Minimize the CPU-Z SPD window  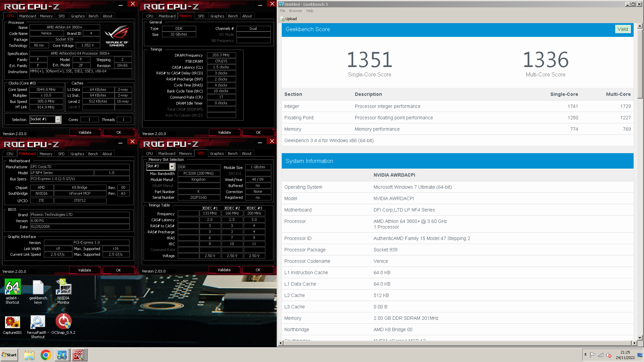tap(260, 142)
